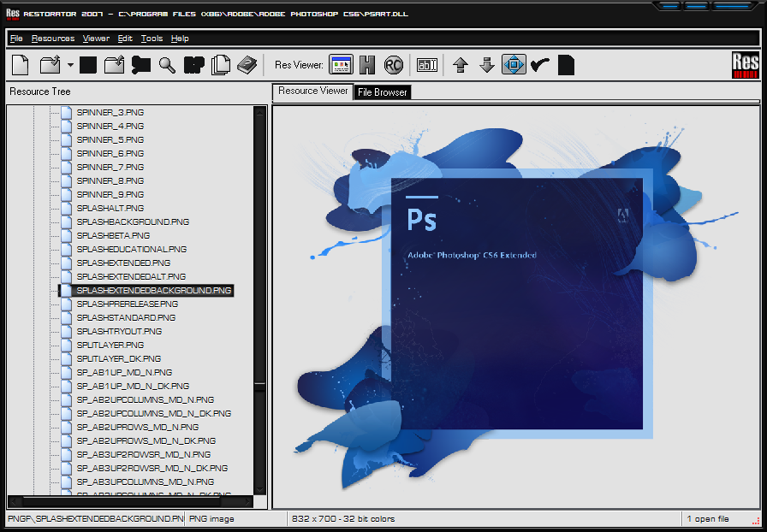Screen dimensions: 767x532
Task: Select SPLASHEDUCATIONAL.PNG resource
Action: 132,250
